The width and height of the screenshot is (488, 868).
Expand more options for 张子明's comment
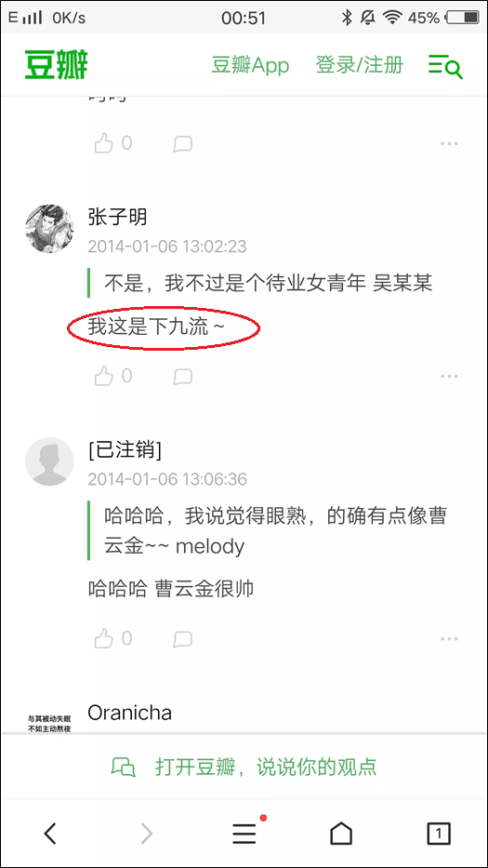[x=449, y=377]
